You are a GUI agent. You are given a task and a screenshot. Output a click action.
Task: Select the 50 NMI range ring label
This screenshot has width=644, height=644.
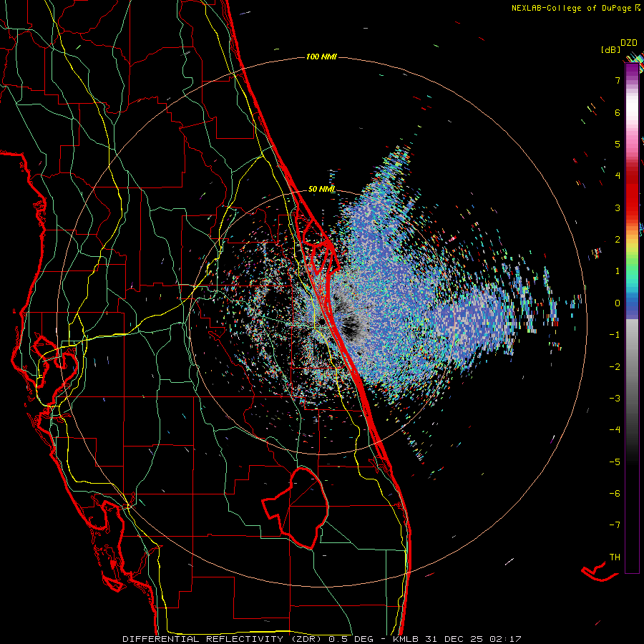(x=321, y=189)
